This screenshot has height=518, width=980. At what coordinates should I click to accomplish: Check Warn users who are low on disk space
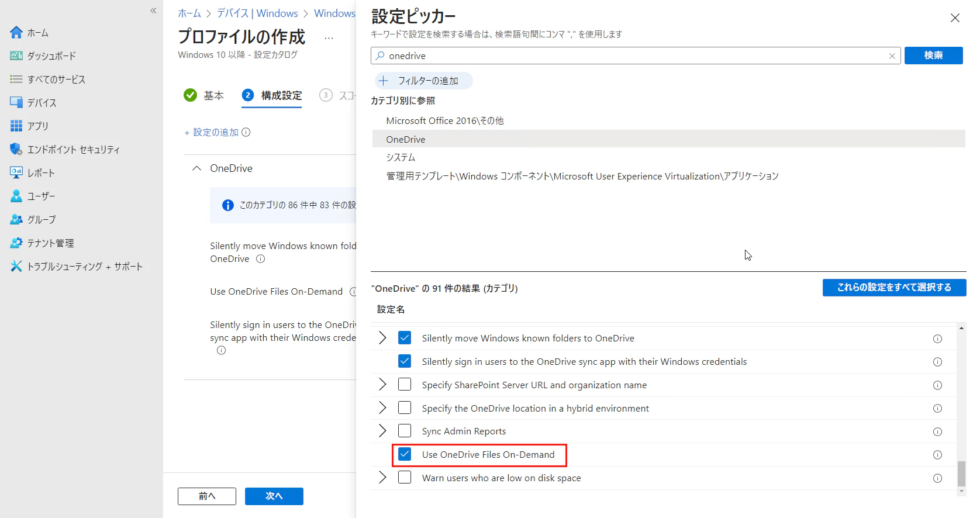pyautogui.click(x=405, y=478)
